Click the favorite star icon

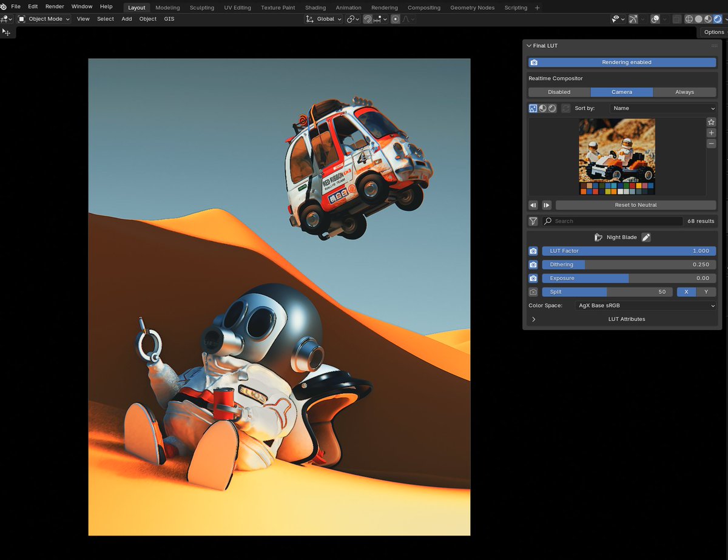tap(712, 122)
